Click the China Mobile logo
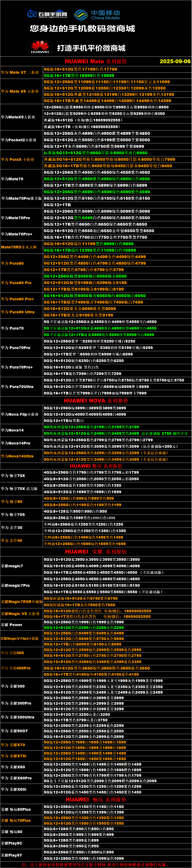 (97, 15)
